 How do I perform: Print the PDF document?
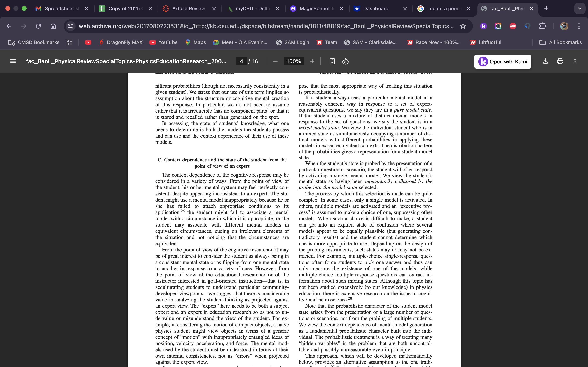coord(560,61)
